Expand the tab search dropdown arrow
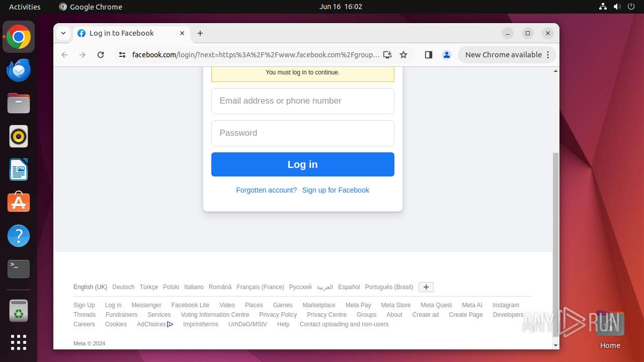 coord(63,33)
